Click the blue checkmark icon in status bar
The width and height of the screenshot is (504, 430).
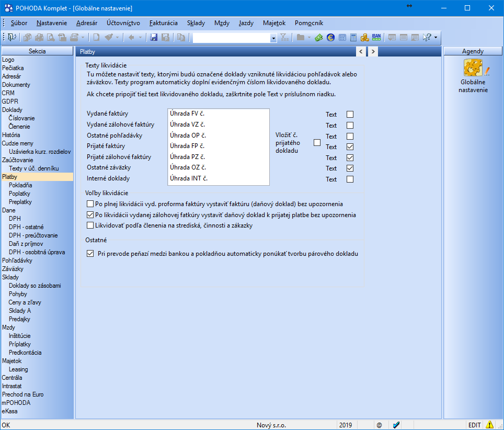pos(396,425)
